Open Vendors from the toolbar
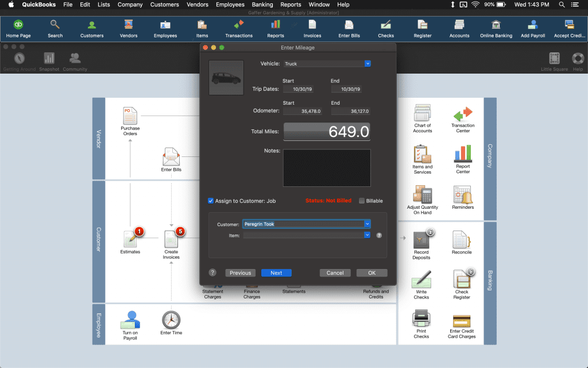This screenshot has width=588, height=368. point(129,29)
